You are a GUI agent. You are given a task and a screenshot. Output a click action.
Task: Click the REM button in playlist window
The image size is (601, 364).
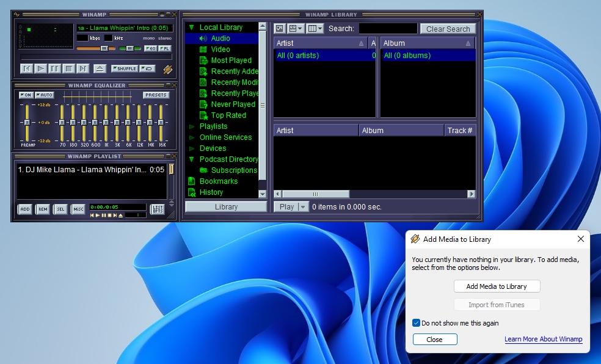click(43, 209)
